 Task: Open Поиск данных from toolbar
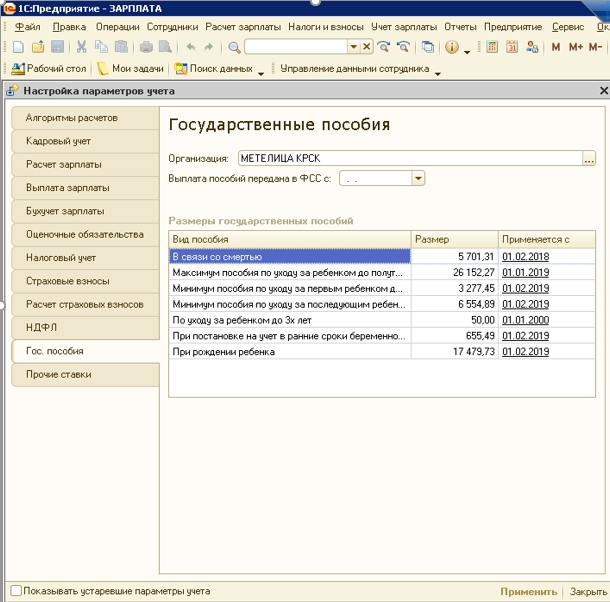point(214,68)
